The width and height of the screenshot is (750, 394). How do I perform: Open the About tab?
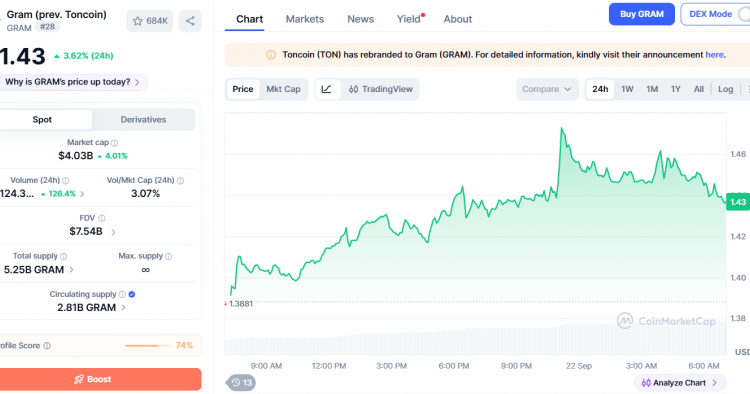[x=458, y=19]
